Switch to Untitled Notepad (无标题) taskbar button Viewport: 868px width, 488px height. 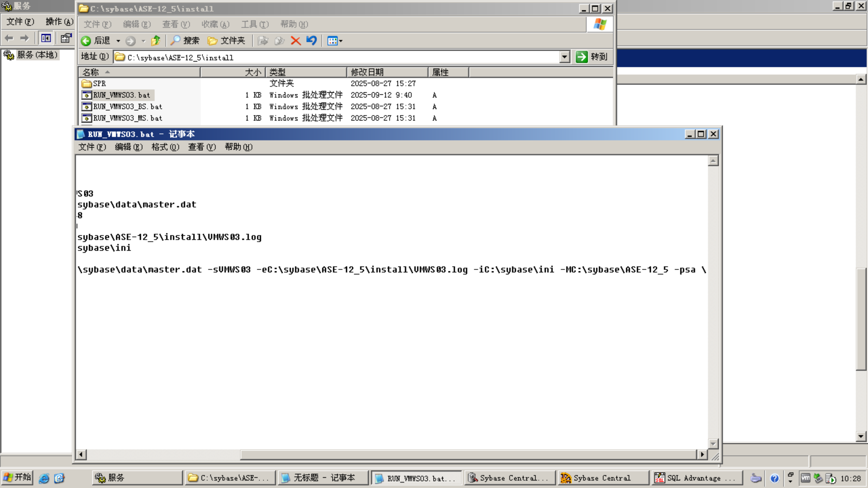point(323,478)
